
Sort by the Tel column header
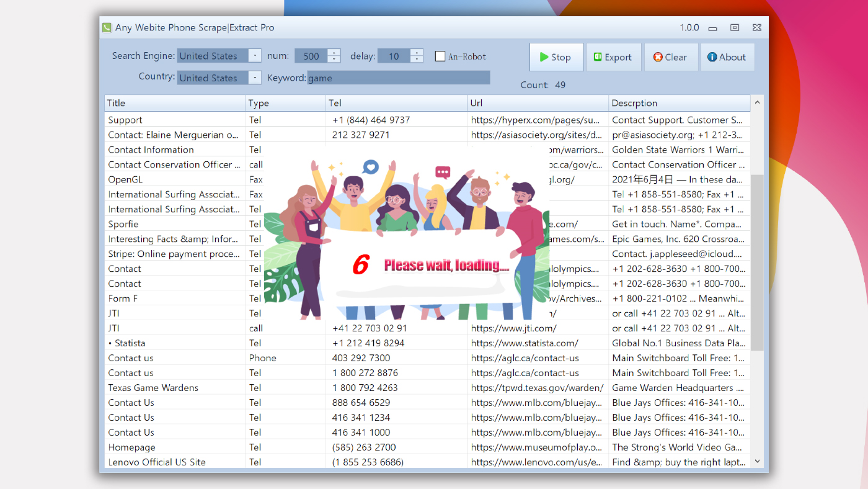pos(397,103)
